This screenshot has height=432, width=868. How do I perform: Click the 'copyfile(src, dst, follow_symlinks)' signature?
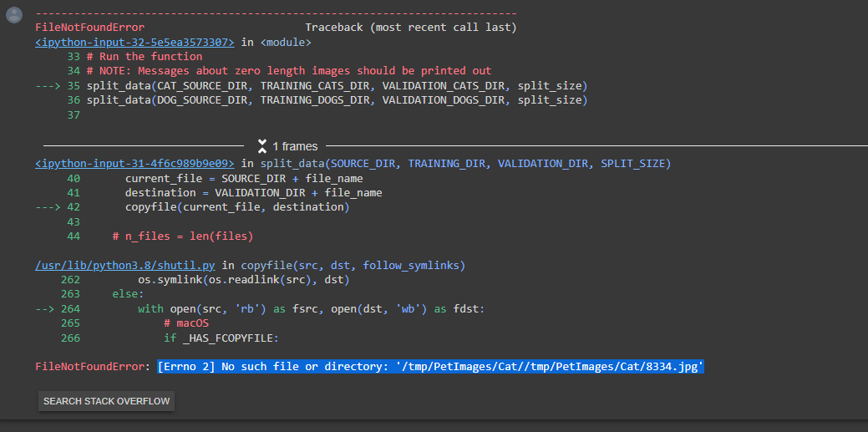(353, 265)
